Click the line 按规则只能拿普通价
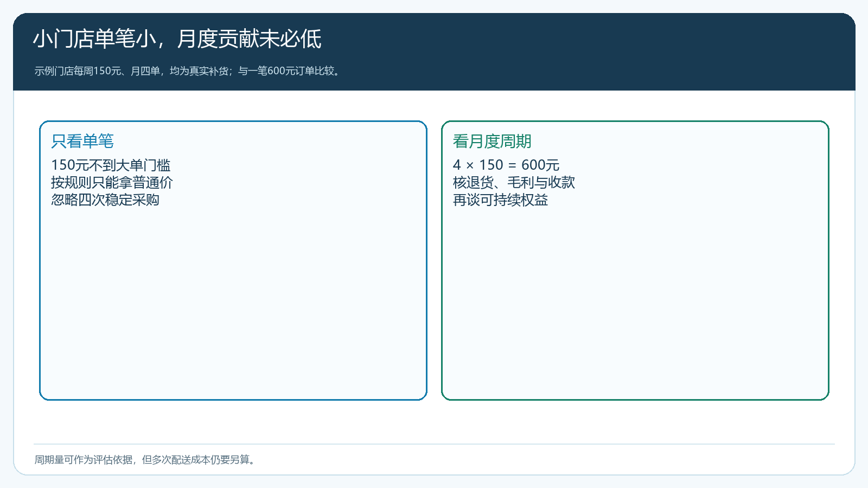Image resolution: width=868 pixels, height=488 pixels. 112,182
